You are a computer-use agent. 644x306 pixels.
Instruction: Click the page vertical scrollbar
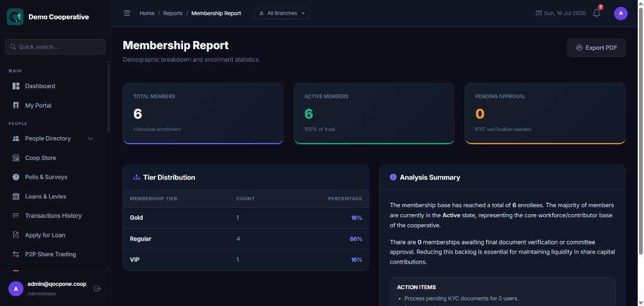click(x=641, y=130)
